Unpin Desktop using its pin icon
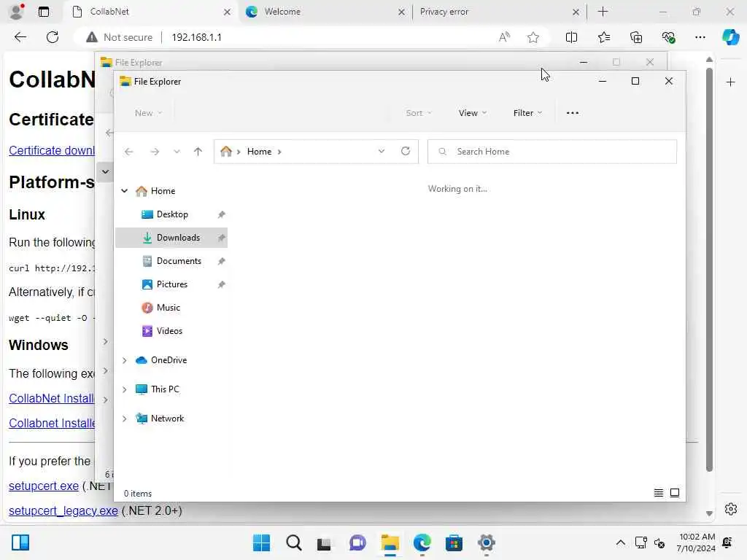Image resolution: width=747 pixels, height=560 pixels. pos(222,215)
